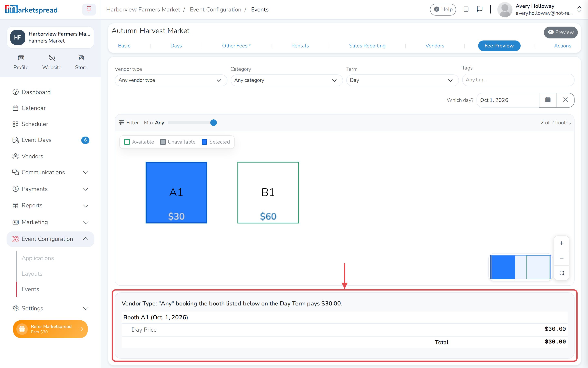Zoom in on the booth map
The image size is (588, 368).
tap(561, 243)
